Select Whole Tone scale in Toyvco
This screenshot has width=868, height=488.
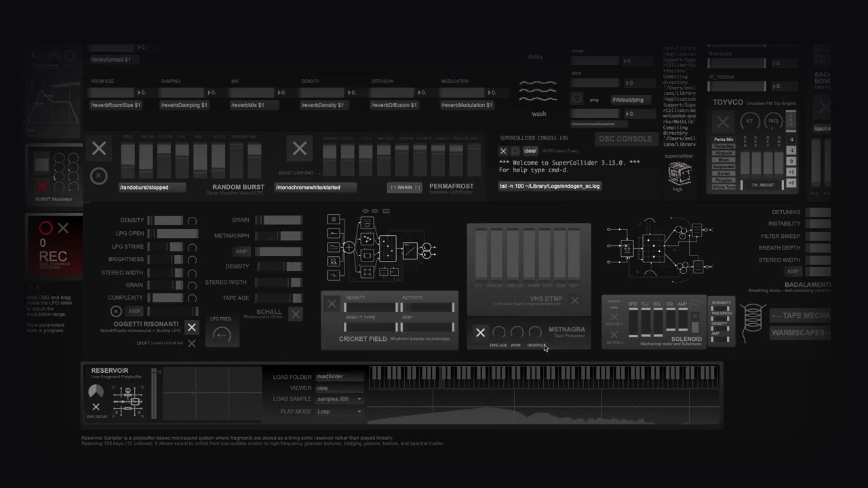[x=724, y=187]
